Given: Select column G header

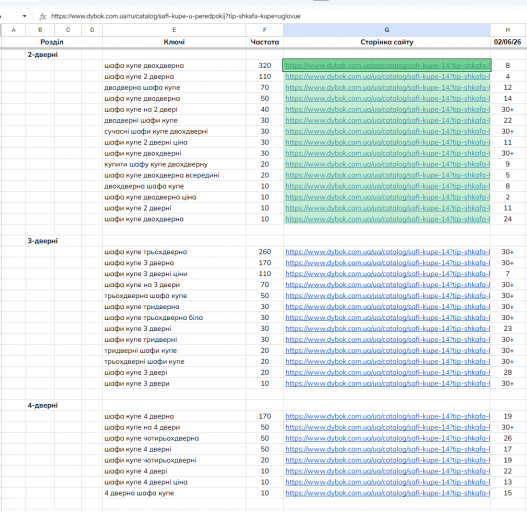Looking at the screenshot, I should 387,30.
